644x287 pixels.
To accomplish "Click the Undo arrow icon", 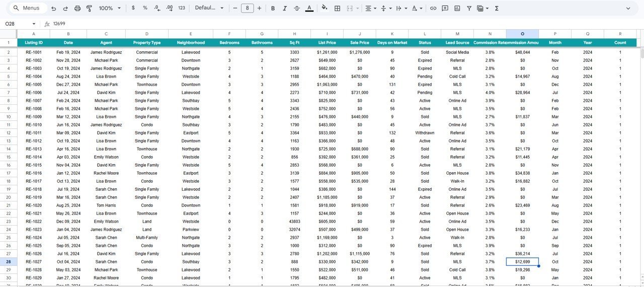I will click(54, 9).
